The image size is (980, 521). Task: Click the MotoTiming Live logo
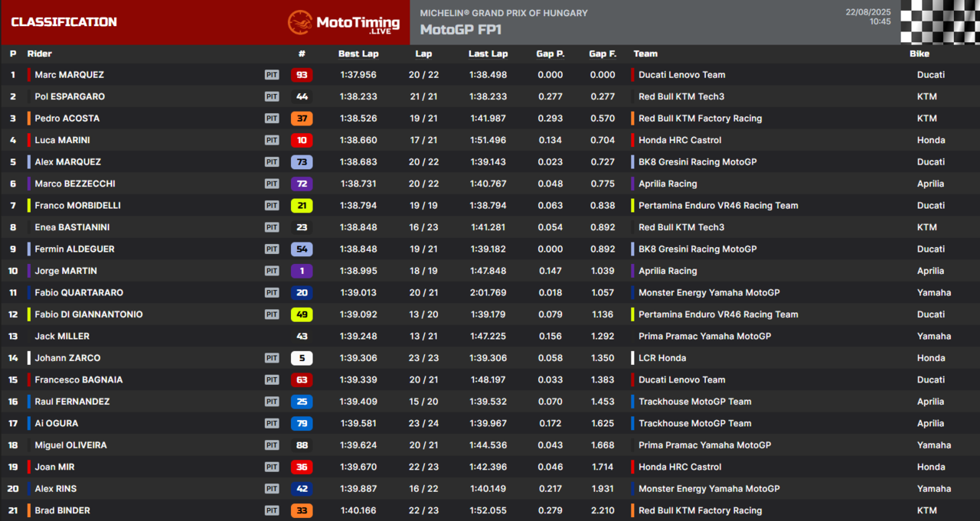pos(344,22)
